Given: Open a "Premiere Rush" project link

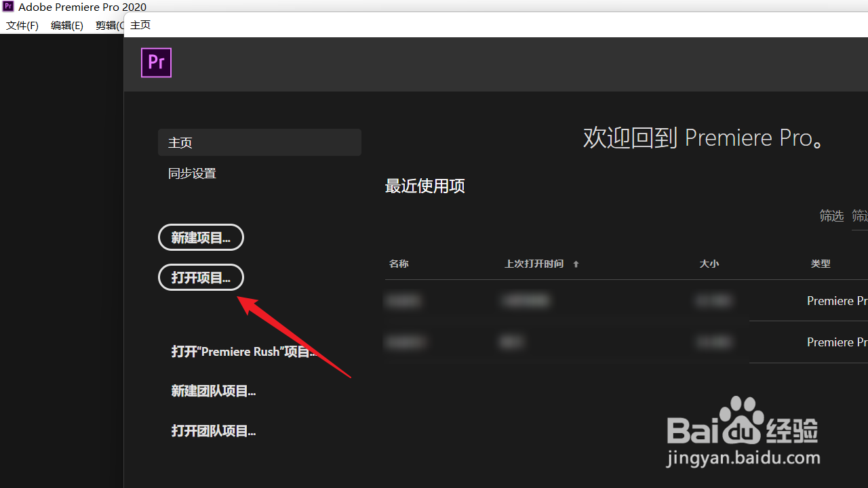Looking at the screenshot, I should click(x=244, y=352).
